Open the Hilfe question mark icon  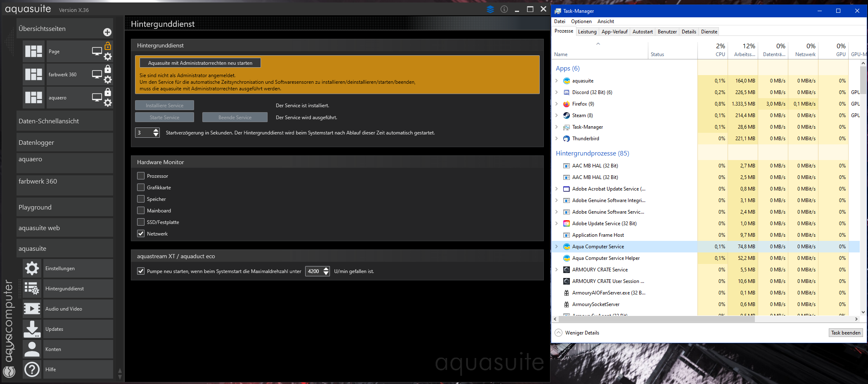coord(32,370)
